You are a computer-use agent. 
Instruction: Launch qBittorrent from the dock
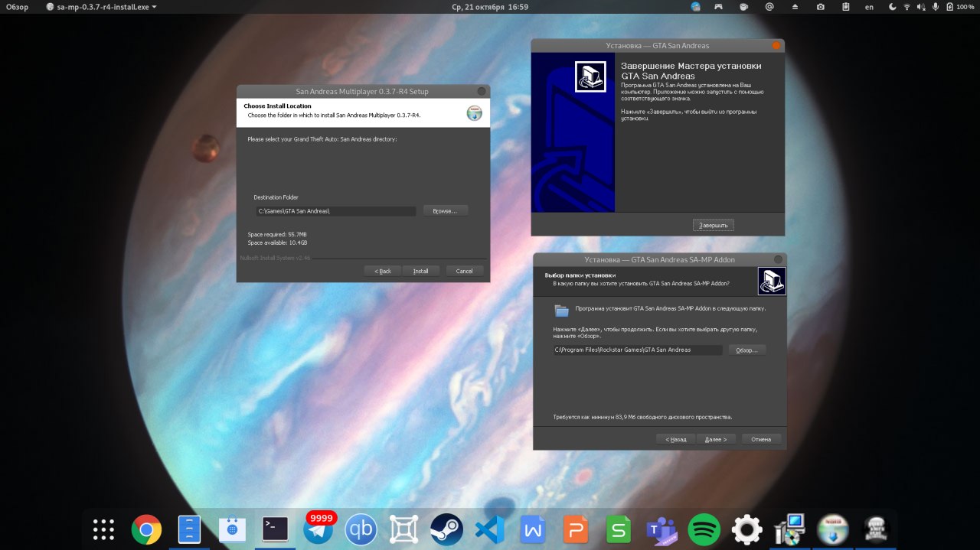tap(361, 529)
